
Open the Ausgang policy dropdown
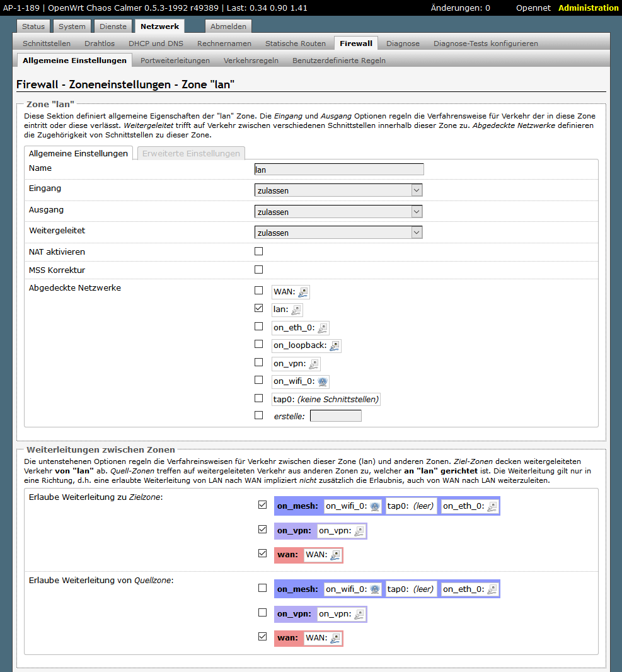(338, 212)
